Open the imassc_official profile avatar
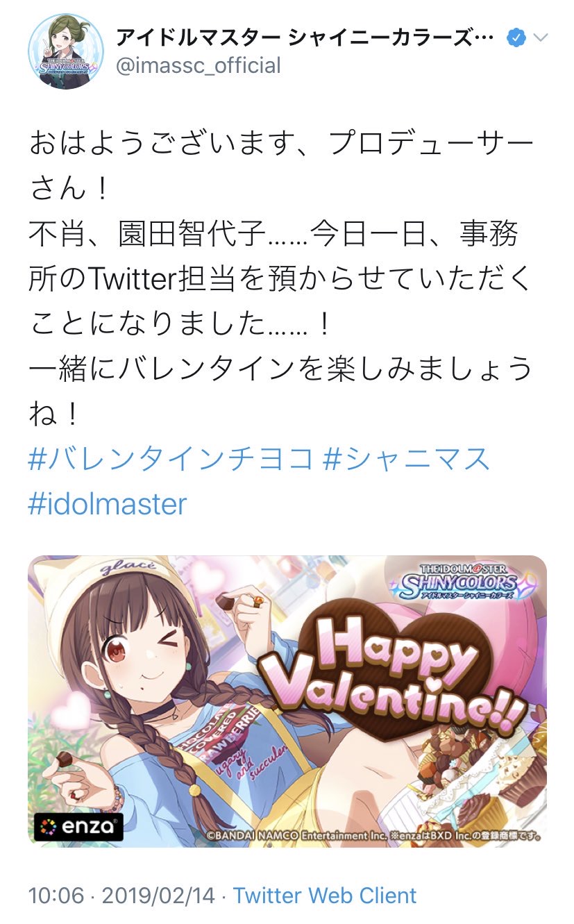 click(x=66, y=51)
